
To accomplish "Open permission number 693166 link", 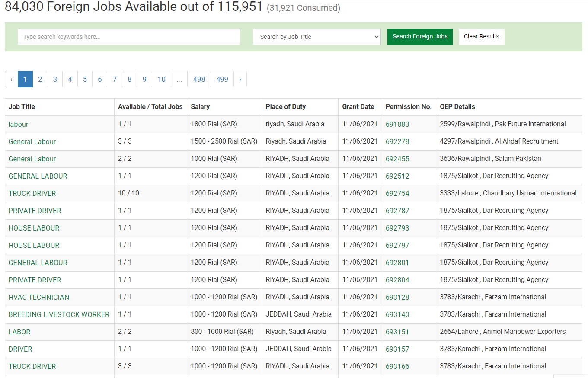I will [397, 366].
